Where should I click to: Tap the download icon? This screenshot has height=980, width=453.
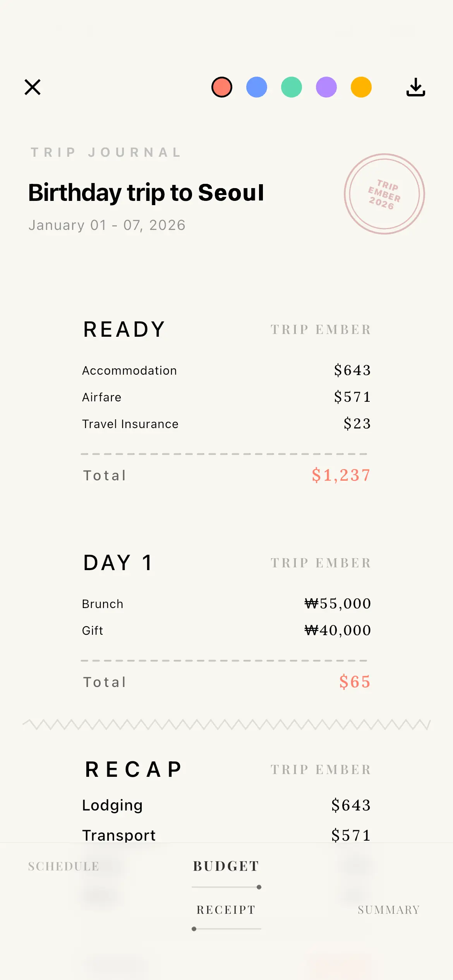[x=415, y=87]
